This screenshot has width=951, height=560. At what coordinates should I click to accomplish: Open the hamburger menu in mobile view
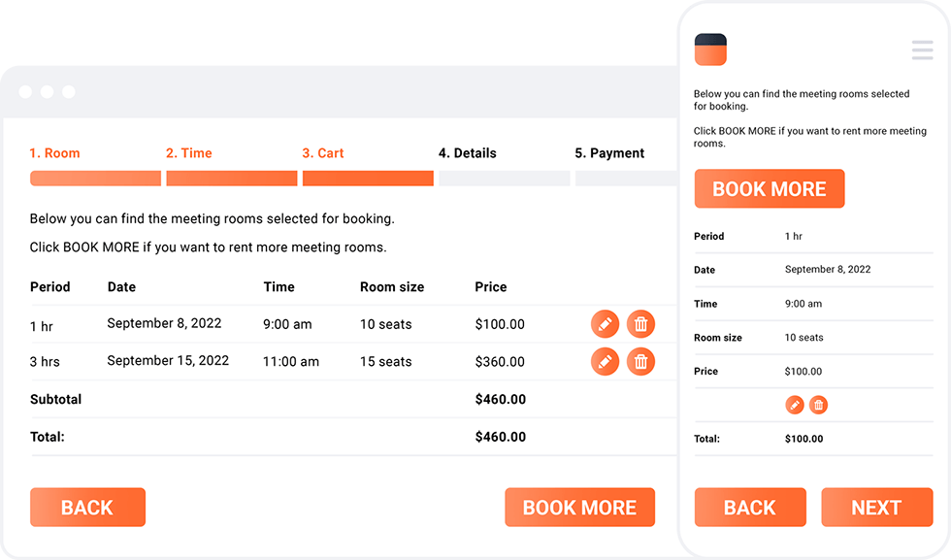pyautogui.click(x=922, y=49)
